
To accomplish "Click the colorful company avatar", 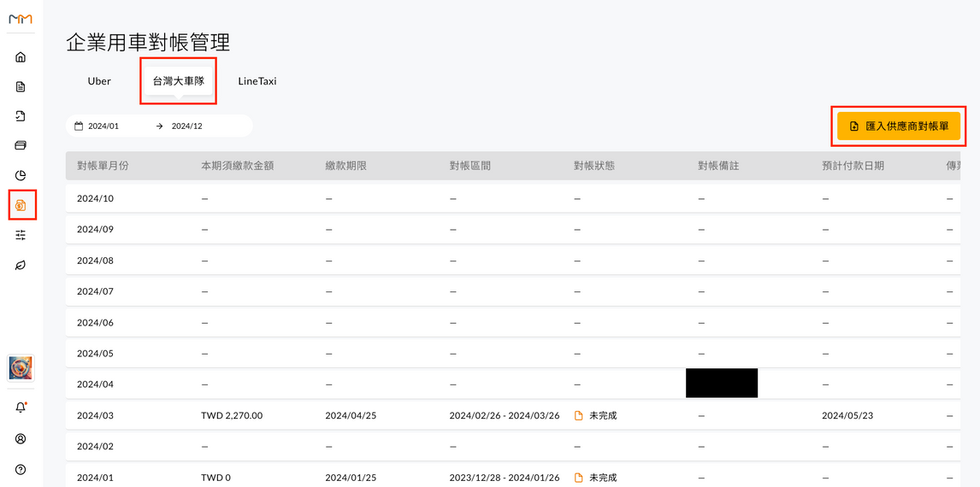I will pyautogui.click(x=21, y=368).
